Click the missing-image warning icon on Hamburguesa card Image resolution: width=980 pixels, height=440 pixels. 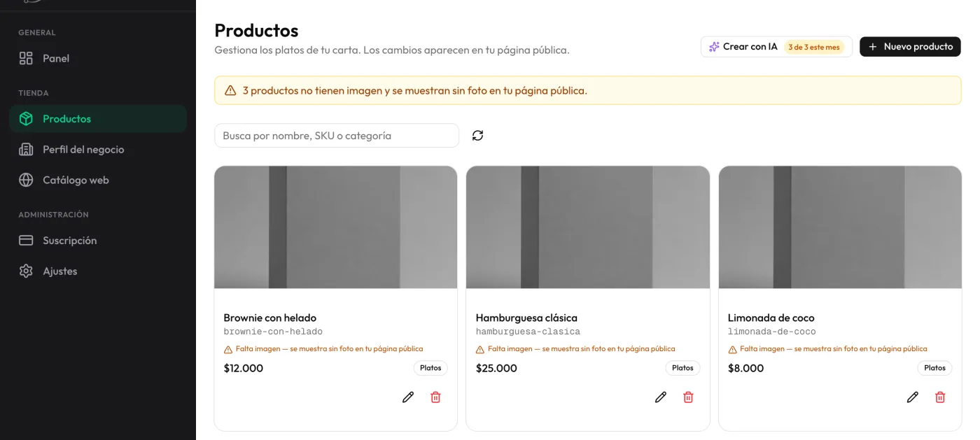(x=480, y=349)
